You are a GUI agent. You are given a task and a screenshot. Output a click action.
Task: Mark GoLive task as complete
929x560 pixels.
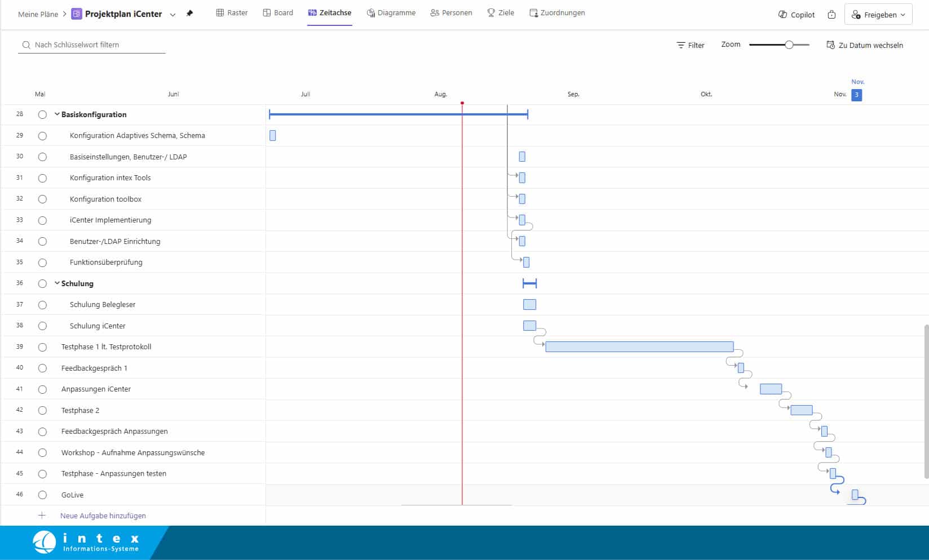coord(42,495)
